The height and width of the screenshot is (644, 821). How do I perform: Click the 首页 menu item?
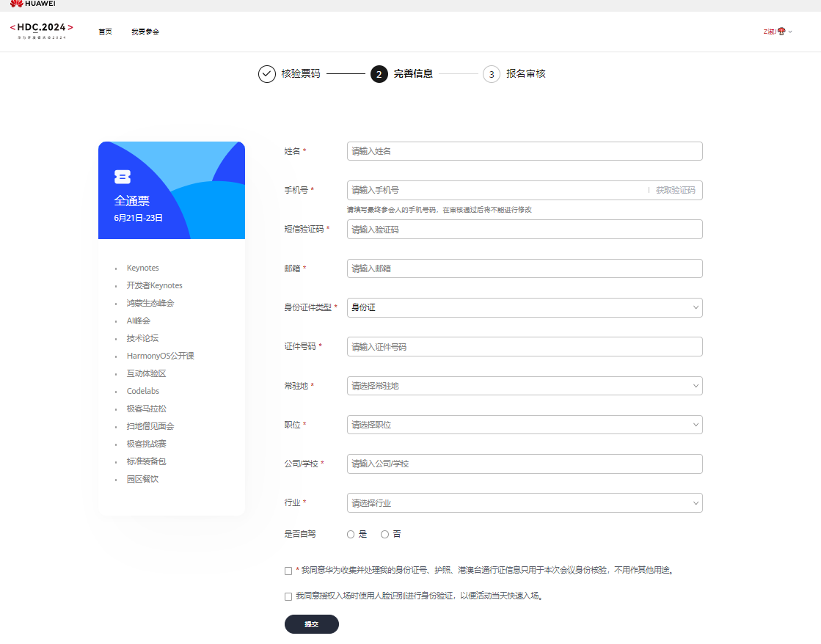(x=105, y=32)
